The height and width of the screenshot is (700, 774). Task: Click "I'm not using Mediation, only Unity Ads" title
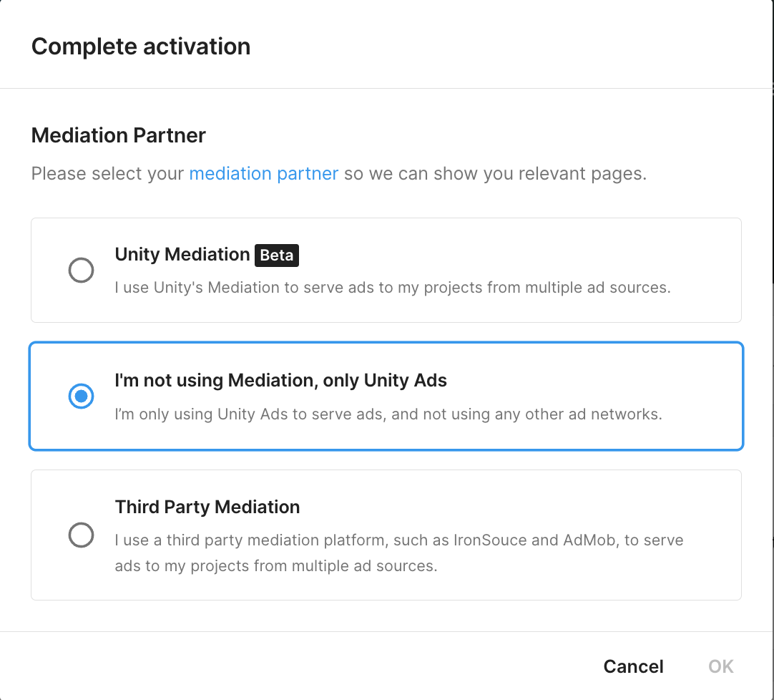pyautogui.click(x=280, y=380)
